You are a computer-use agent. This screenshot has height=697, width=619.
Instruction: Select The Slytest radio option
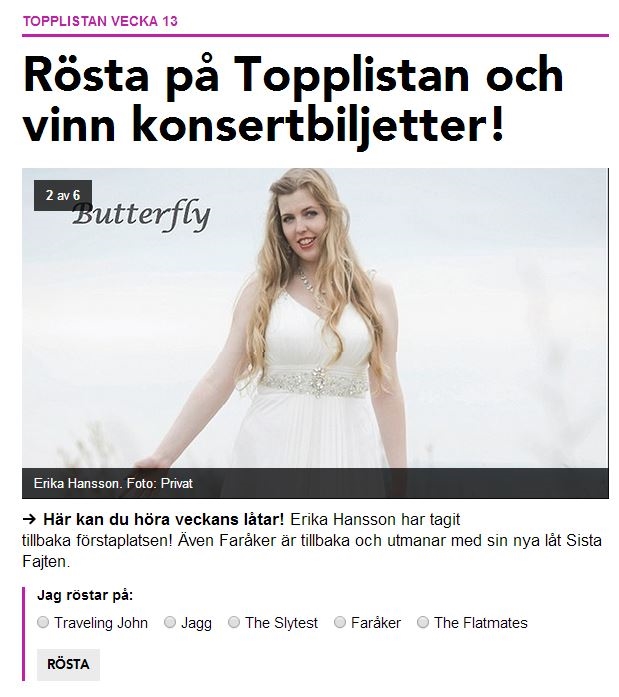(234, 622)
